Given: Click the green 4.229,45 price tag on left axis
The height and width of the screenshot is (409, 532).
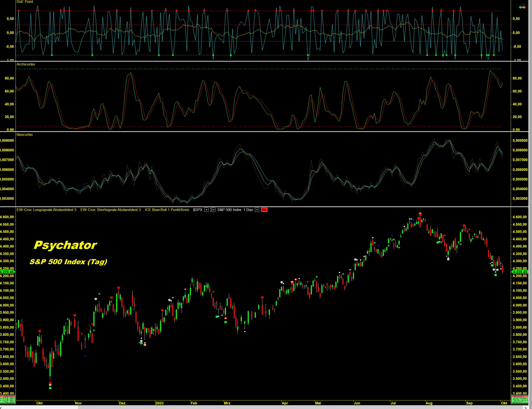Looking at the screenshot, I should coord(7,272).
